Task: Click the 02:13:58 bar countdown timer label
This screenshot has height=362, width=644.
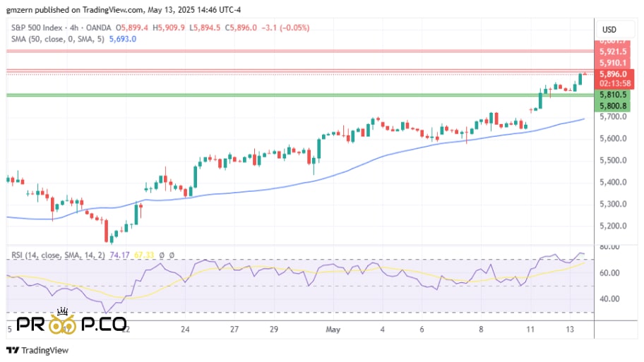Action: (x=613, y=83)
